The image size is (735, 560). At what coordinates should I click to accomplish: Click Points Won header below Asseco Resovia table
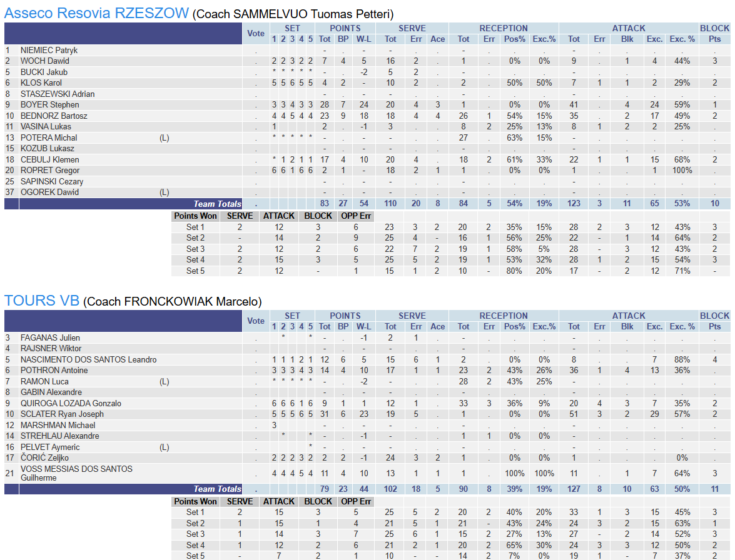[x=195, y=216]
